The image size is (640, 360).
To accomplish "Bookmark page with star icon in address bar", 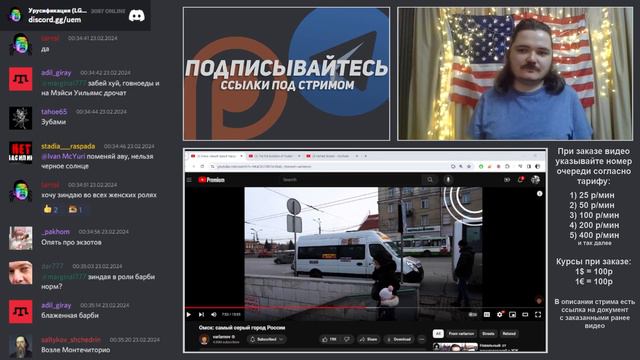I will [x=469, y=166].
